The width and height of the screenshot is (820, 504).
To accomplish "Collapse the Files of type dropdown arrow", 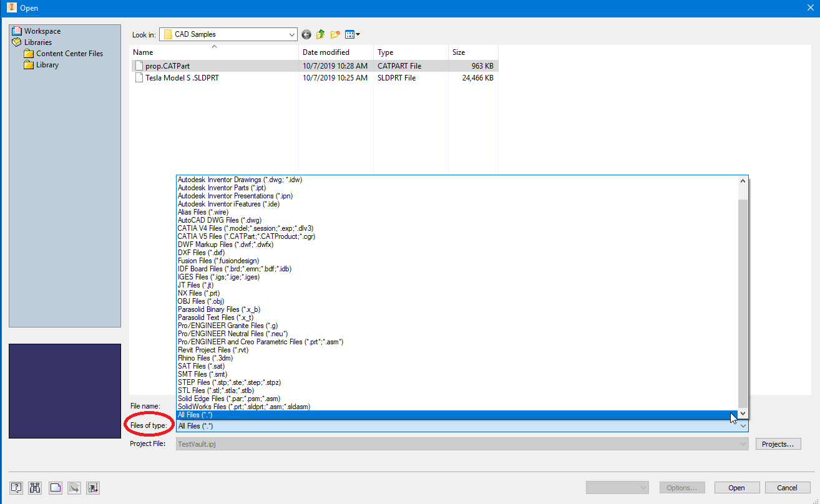I will click(x=743, y=426).
